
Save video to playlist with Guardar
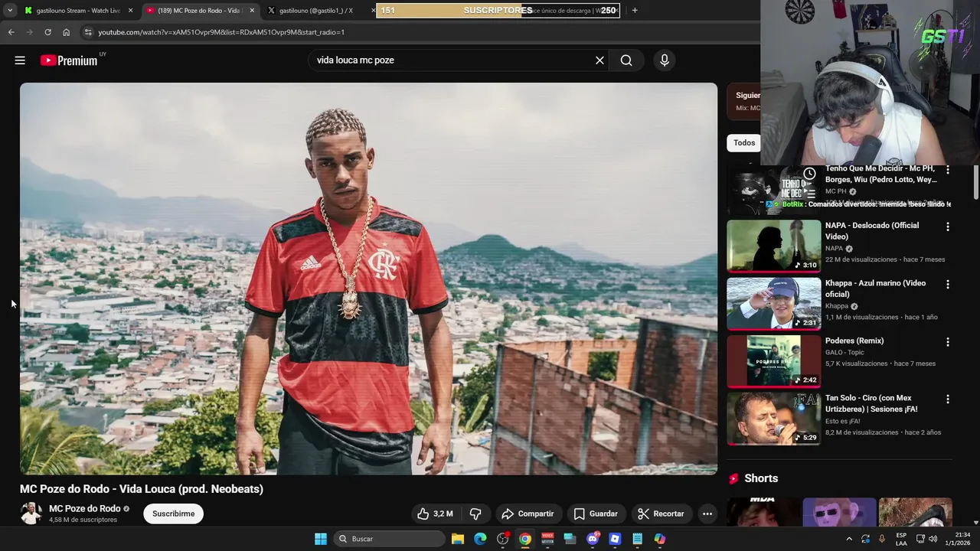pos(596,514)
